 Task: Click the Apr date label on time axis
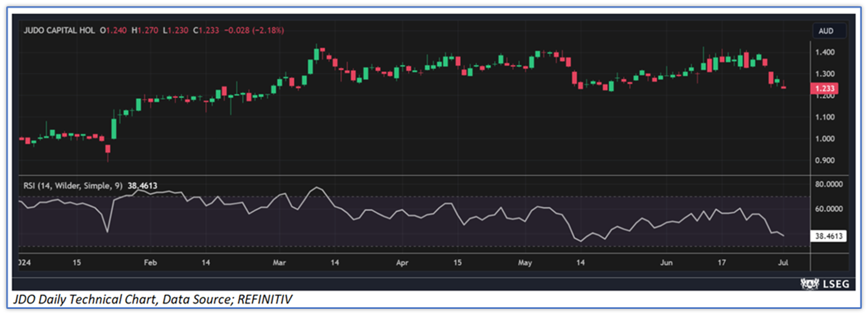tap(401, 263)
